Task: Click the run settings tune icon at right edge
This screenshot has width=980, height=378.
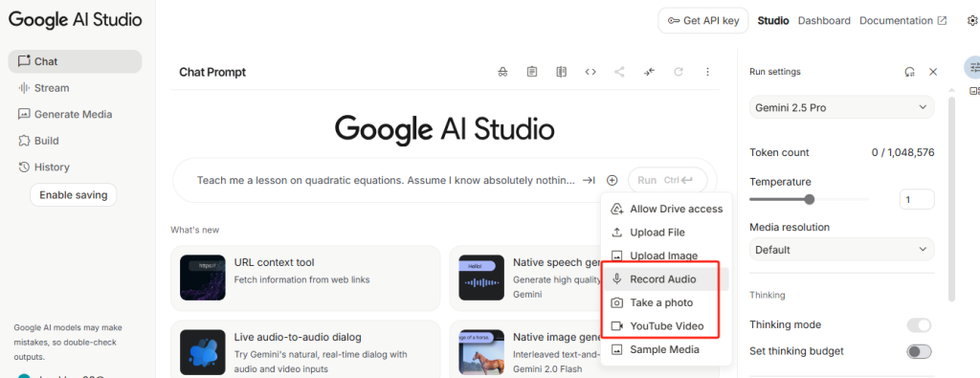Action: pyautogui.click(x=973, y=67)
